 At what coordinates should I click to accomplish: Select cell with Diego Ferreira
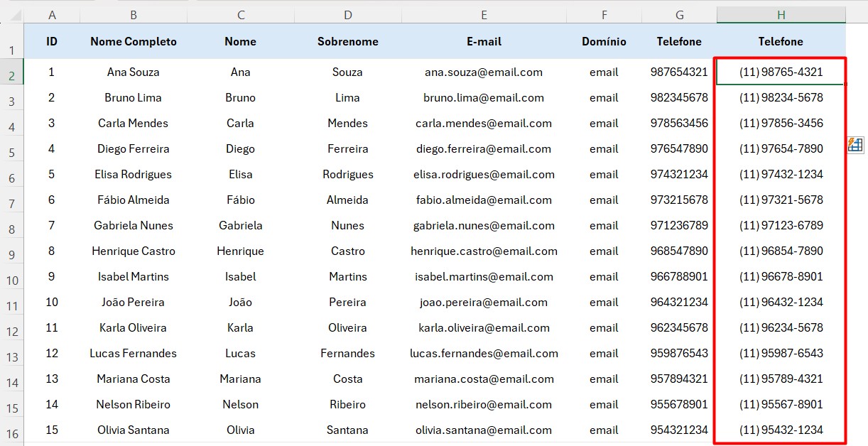(134, 148)
